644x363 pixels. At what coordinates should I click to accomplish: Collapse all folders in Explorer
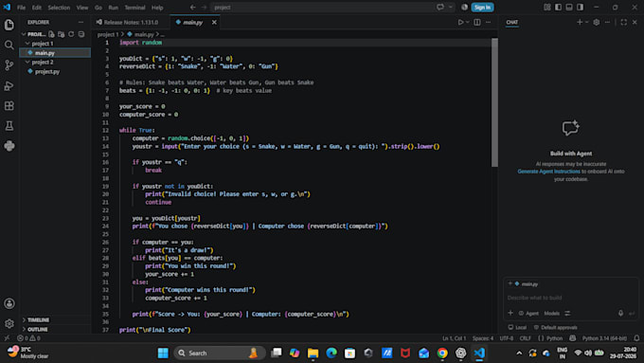point(81,34)
